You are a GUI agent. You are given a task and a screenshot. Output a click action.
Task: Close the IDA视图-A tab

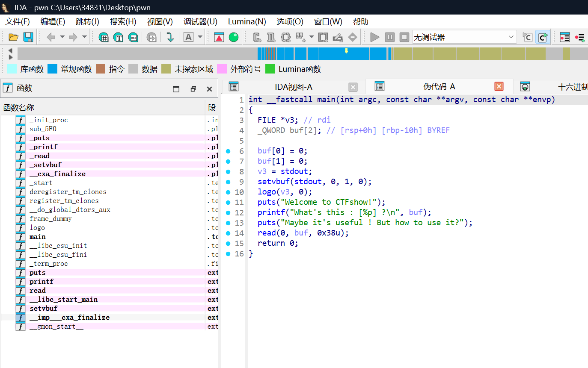(353, 87)
